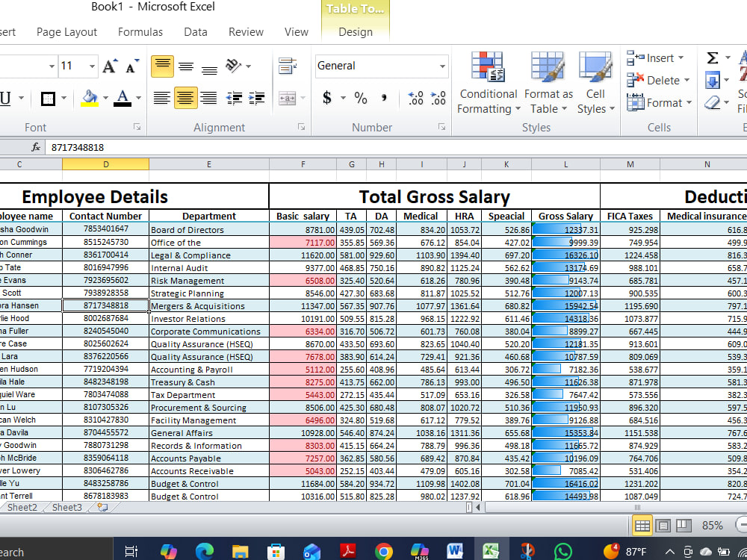Open the Format cells menu
Viewport: 747px width, 560px height.
coord(660,102)
